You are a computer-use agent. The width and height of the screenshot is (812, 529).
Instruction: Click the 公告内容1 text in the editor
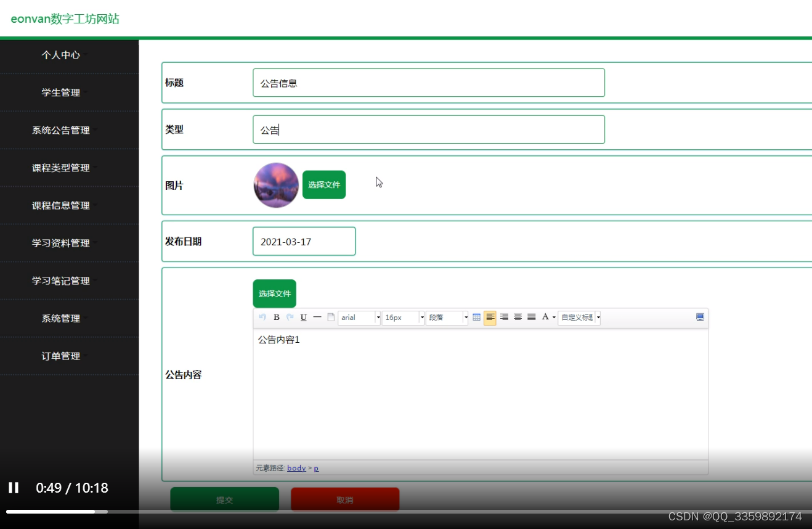pos(279,340)
